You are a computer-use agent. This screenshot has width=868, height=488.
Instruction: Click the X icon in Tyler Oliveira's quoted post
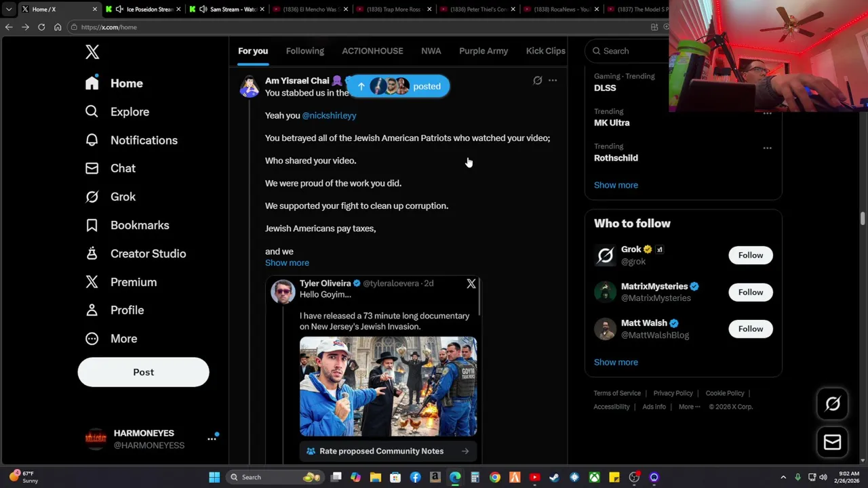coord(471,284)
